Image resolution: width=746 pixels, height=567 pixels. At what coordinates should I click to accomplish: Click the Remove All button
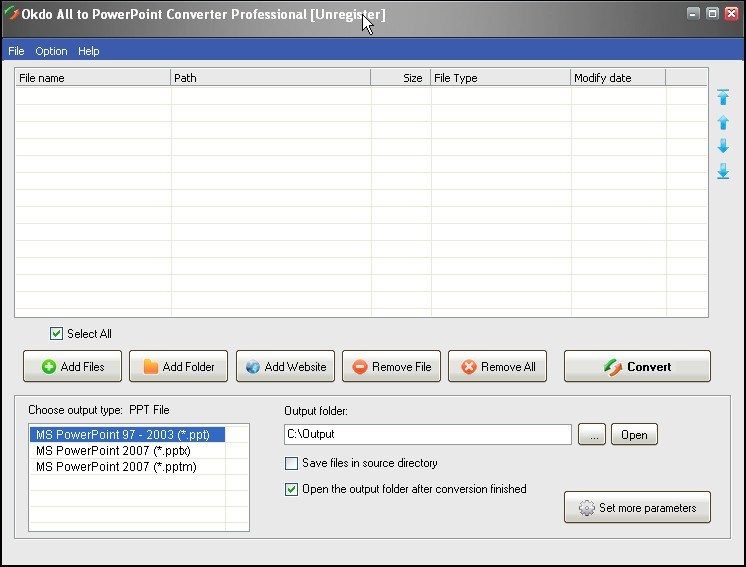tap(498, 366)
